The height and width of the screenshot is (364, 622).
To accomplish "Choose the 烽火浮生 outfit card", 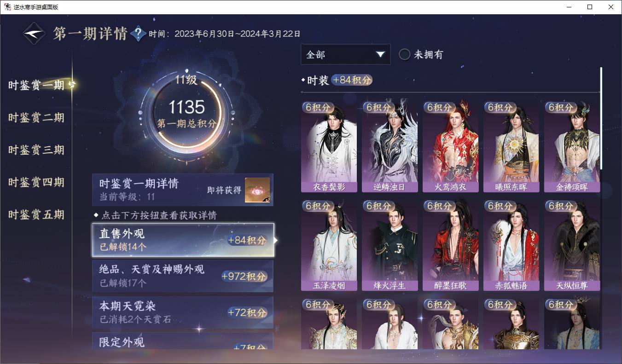I will (x=389, y=245).
